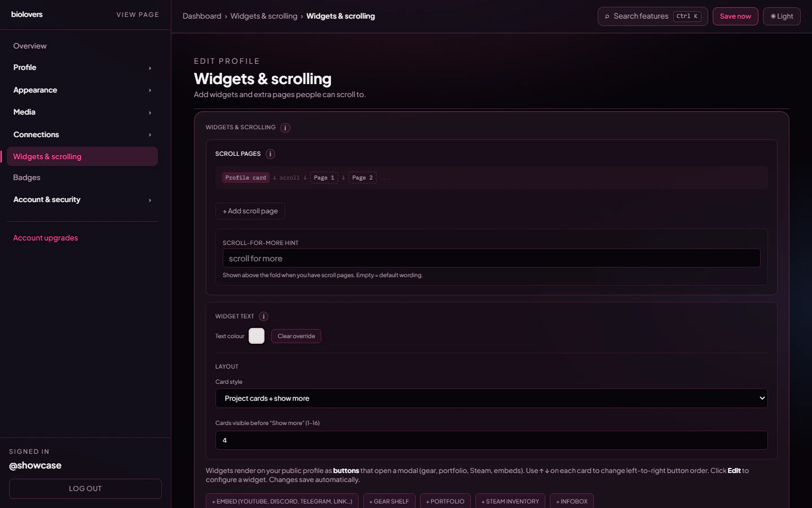
Task: Click the Widget Text info icon
Action: [263, 316]
